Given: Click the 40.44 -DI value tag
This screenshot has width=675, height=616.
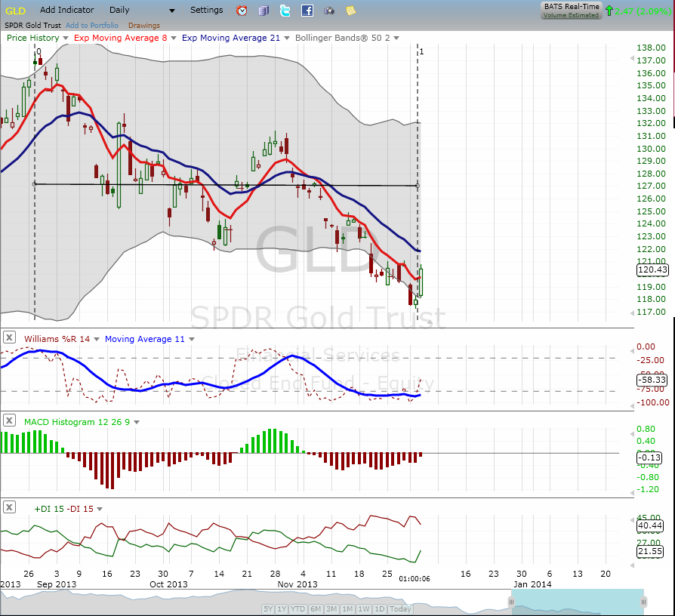Looking at the screenshot, I should pyautogui.click(x=650, y=525).
